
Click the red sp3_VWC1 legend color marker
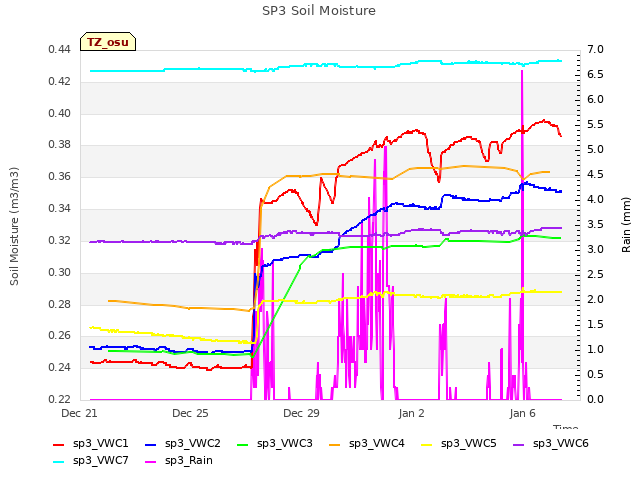point(58,444)
